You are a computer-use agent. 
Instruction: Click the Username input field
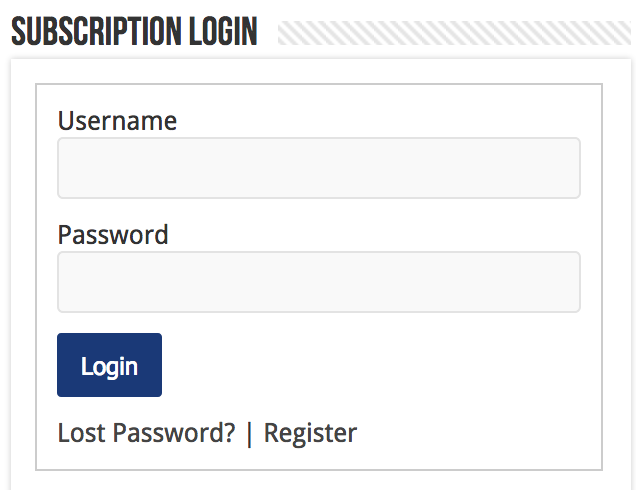pyautogui.click(x=319, y=168)
